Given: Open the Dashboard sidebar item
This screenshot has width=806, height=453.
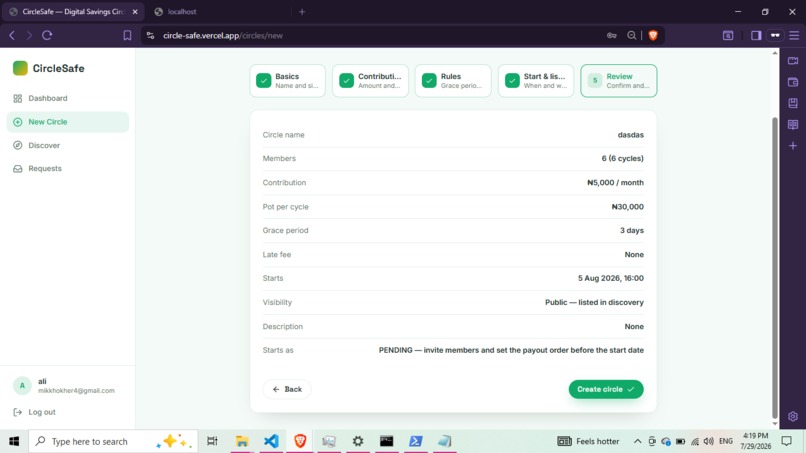Looking at the screenshot, I should 67,98.
